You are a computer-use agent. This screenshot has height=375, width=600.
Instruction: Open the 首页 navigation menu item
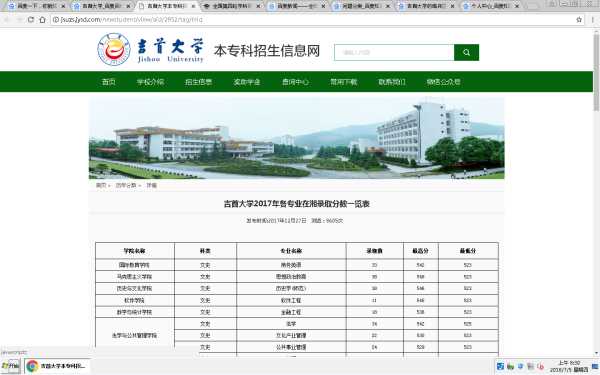click(x=109, y=82)
